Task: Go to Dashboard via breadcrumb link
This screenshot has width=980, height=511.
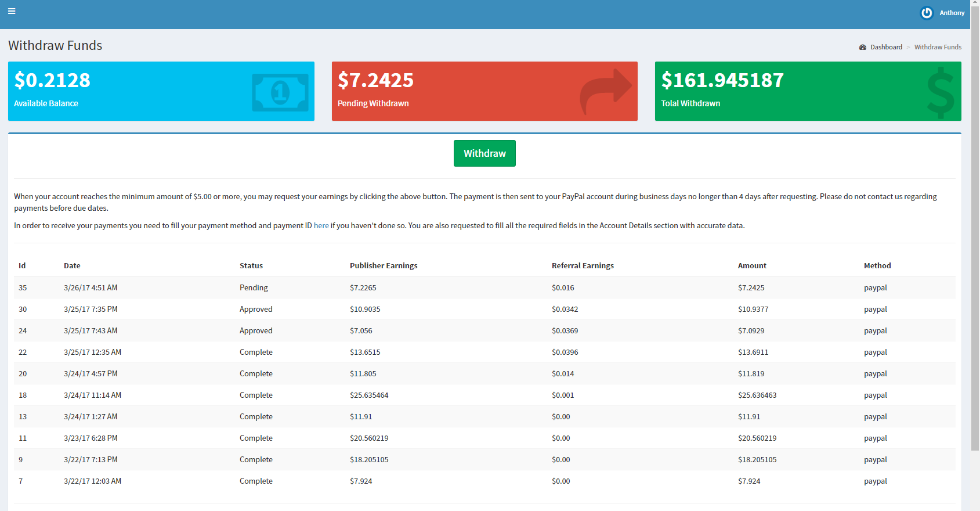Action: [x=885, y=48]
